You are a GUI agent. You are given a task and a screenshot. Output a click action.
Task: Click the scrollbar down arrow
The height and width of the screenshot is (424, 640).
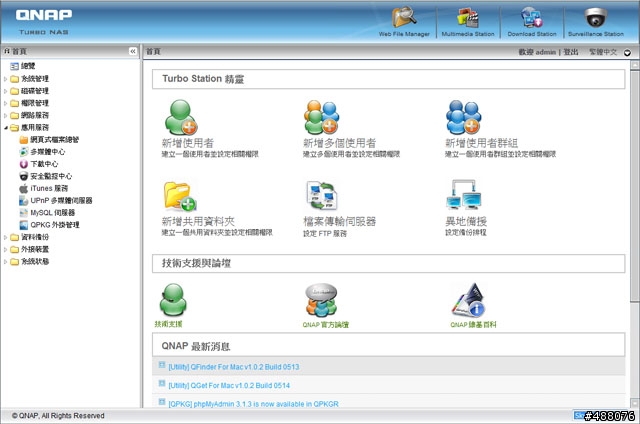tap(635, 403)
